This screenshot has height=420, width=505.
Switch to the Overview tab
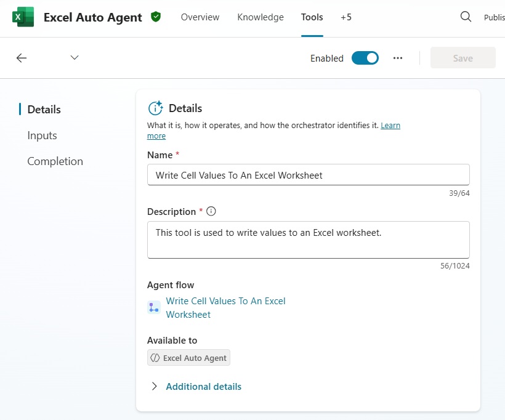(x=200, y=17)
